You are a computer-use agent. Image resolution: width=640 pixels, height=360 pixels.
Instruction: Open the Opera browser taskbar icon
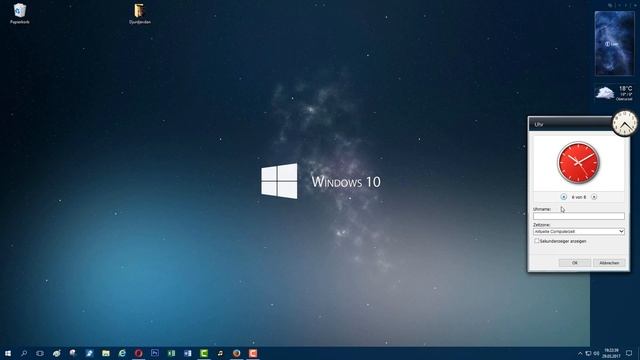[x=138, y=353]
